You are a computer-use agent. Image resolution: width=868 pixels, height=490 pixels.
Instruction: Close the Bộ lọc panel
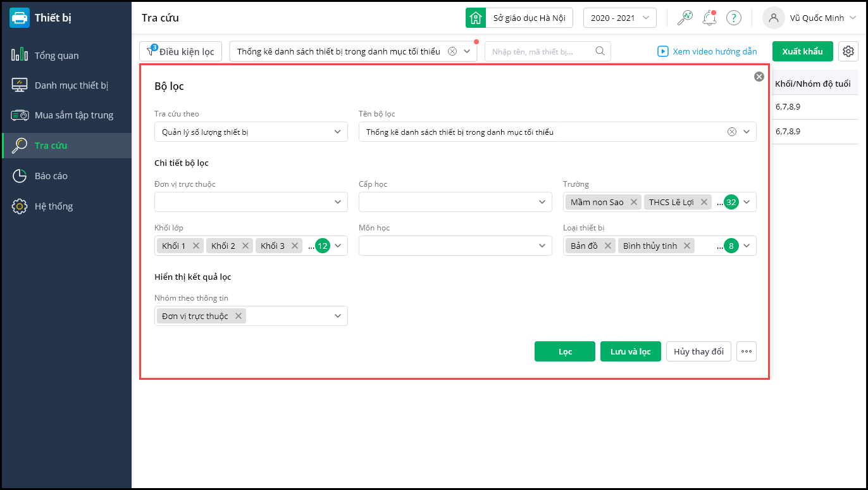[759, 77]
